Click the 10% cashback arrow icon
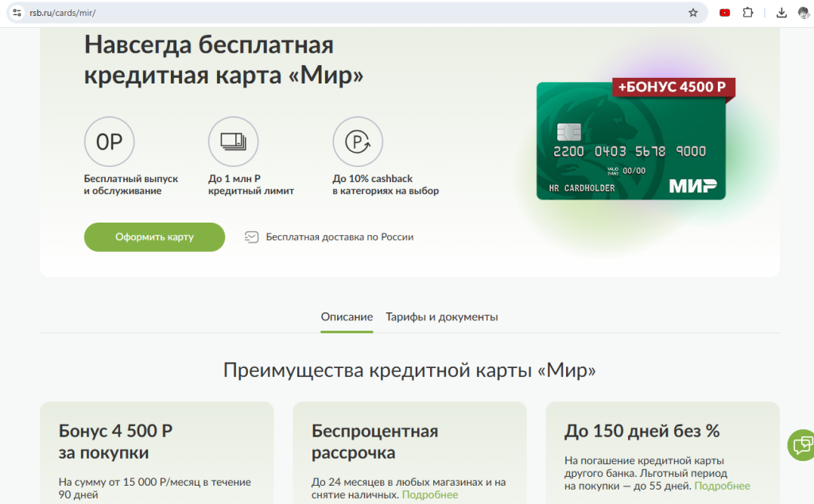 358,141
